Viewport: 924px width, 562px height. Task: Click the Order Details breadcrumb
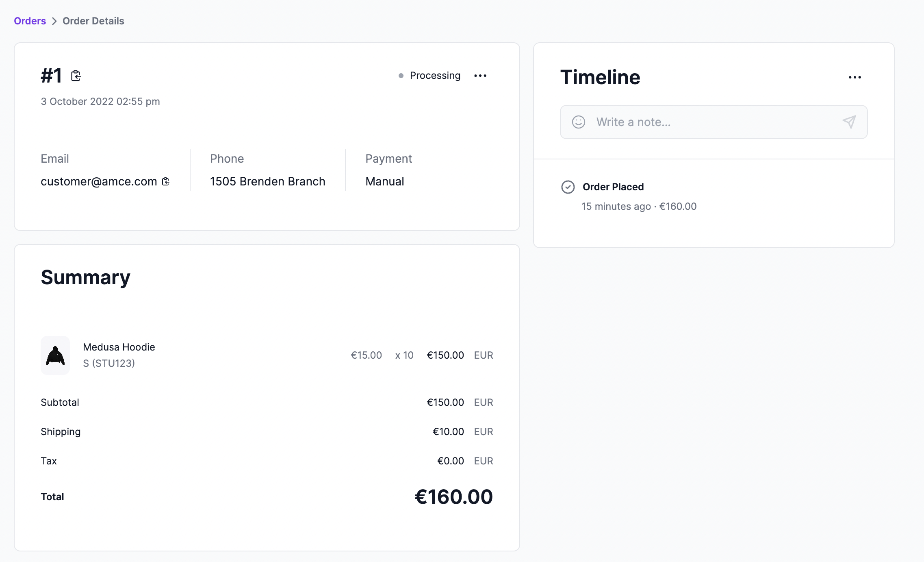pos(93,21)
